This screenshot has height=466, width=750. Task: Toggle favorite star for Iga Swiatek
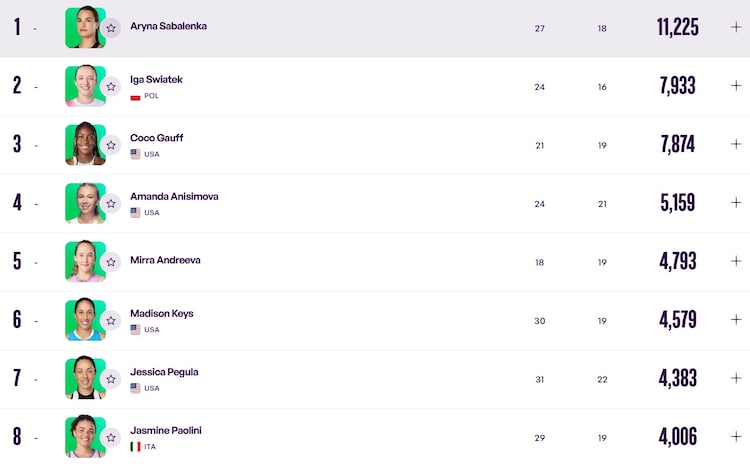(111, 87)
